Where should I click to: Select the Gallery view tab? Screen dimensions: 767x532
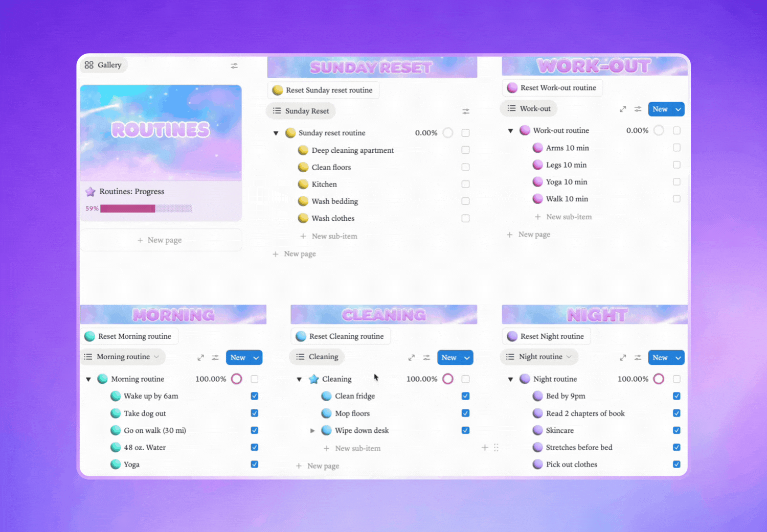point(103,65)
